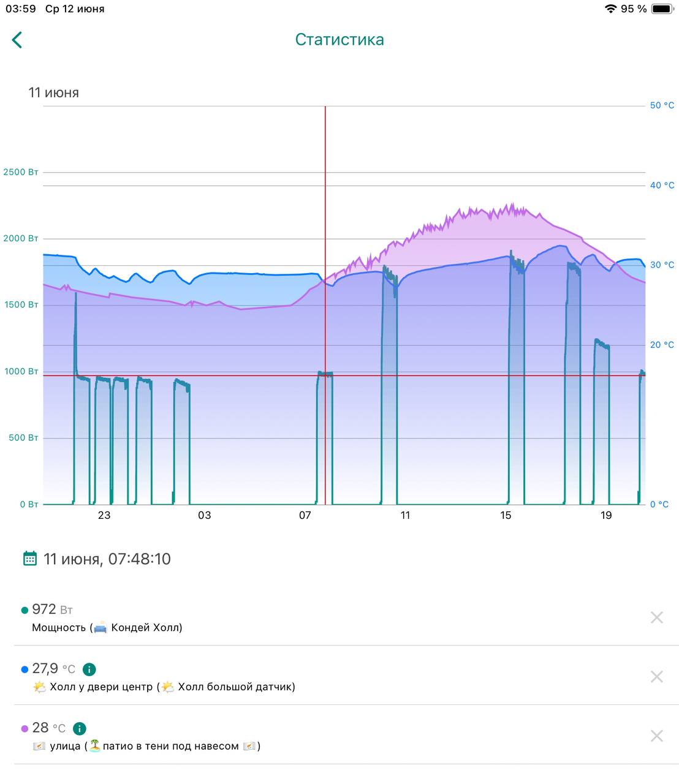
Task: Show info for the 28 °C street sensor
Action: pyautogui.click(x=79, y=728)
